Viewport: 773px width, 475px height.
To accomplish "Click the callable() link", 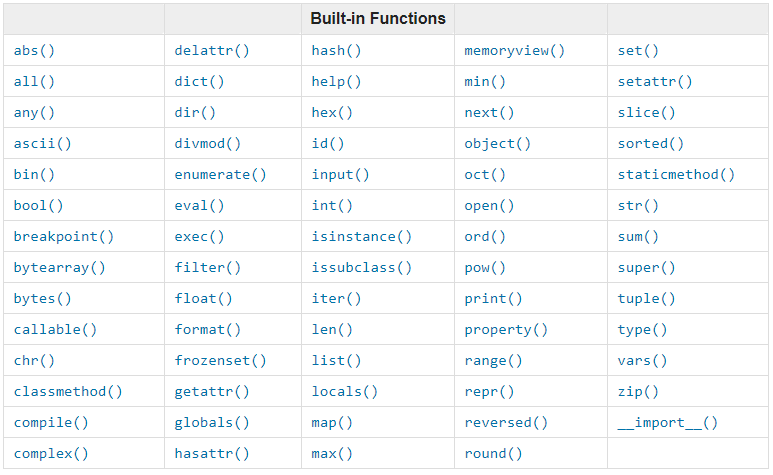I will coord(55,330).
